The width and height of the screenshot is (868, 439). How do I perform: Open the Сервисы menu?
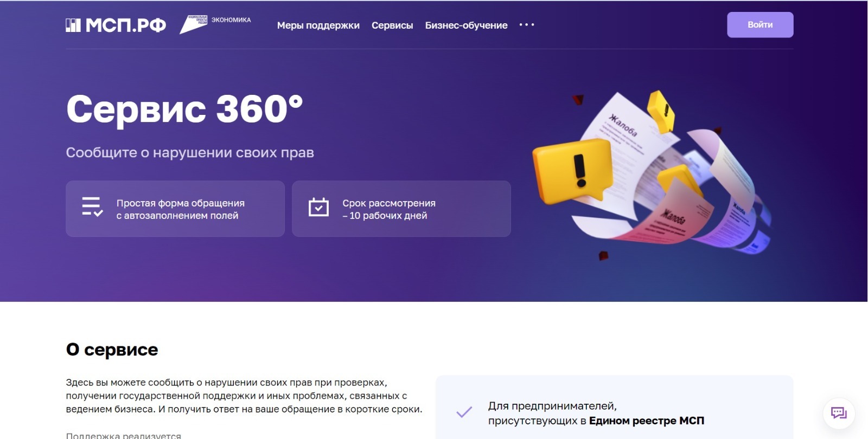click(x=392, y=25)
